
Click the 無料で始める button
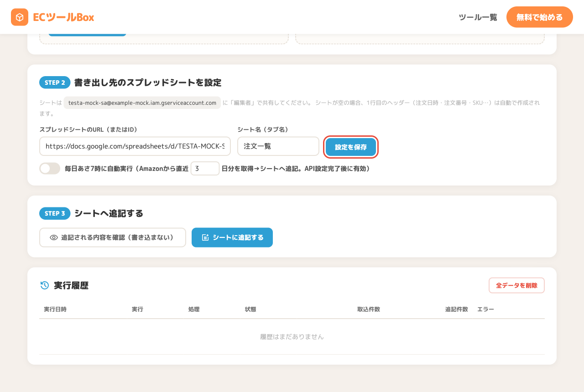540,17
